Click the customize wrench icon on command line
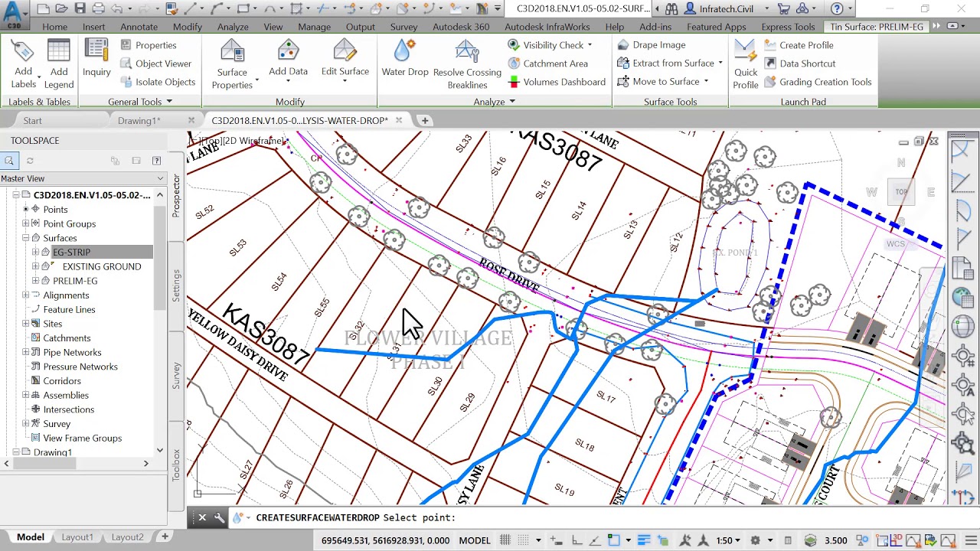 [x=219, y=518]
